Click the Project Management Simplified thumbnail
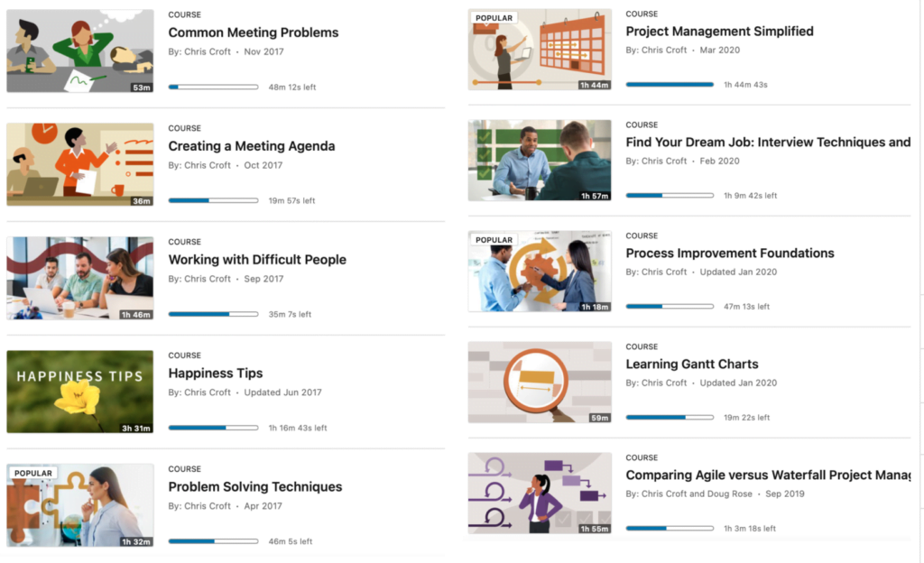 [540, 50]
